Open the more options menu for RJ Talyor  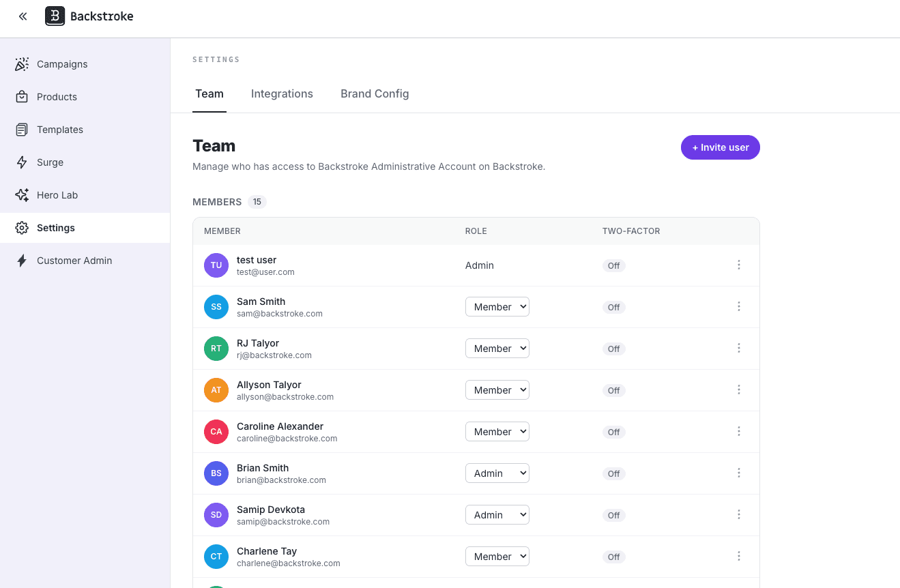[739, 348]
